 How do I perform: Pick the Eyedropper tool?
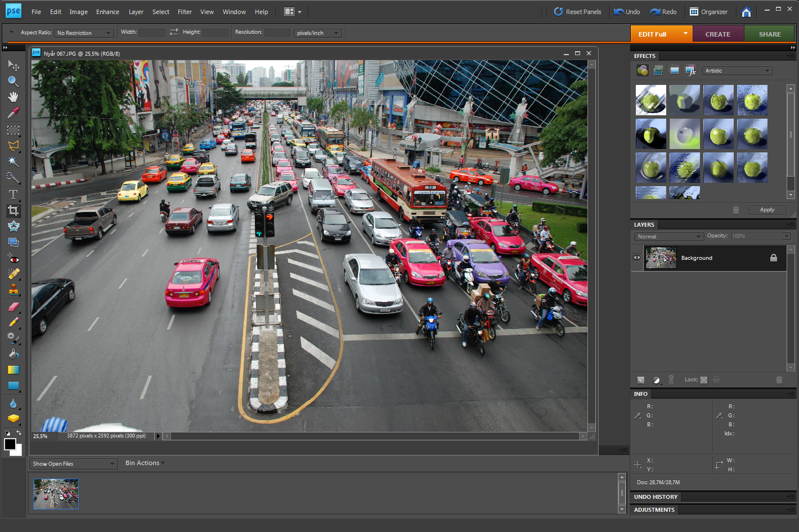[x=13, y=113]
